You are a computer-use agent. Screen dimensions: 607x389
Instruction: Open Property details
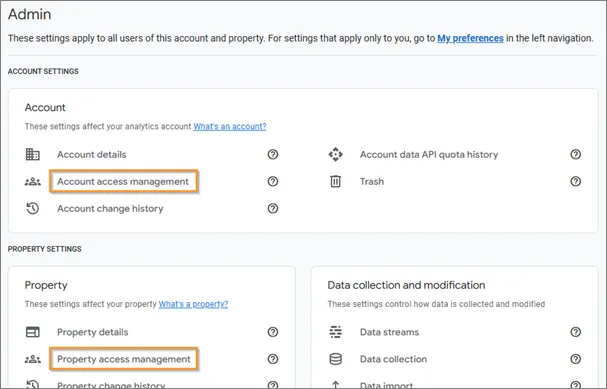[x=93, y=332]
